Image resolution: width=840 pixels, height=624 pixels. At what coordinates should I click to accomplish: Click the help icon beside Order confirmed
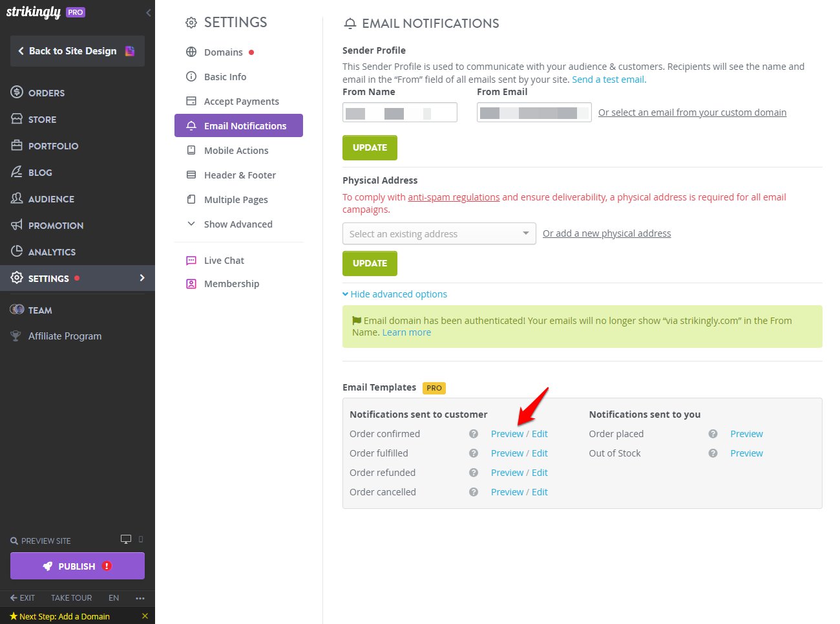pos(474,434)
